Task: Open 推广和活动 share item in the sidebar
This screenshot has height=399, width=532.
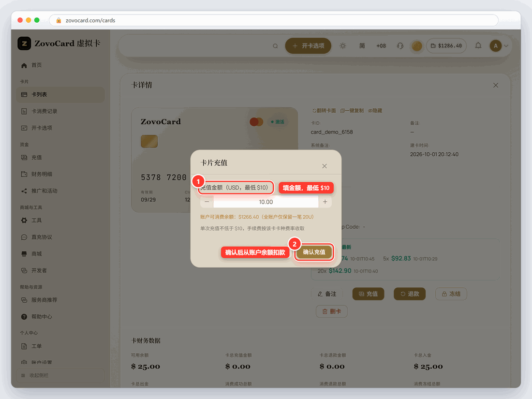Action: (60, 191)
